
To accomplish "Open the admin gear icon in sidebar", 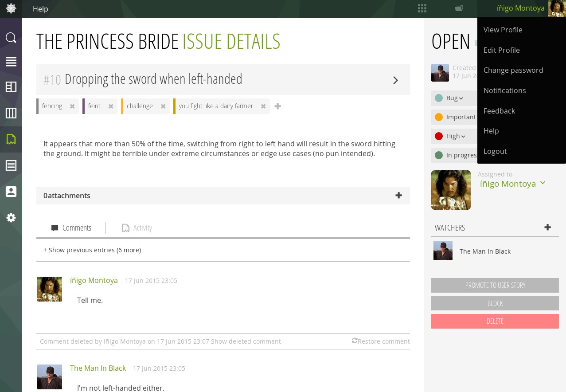I will pos(11,218).
